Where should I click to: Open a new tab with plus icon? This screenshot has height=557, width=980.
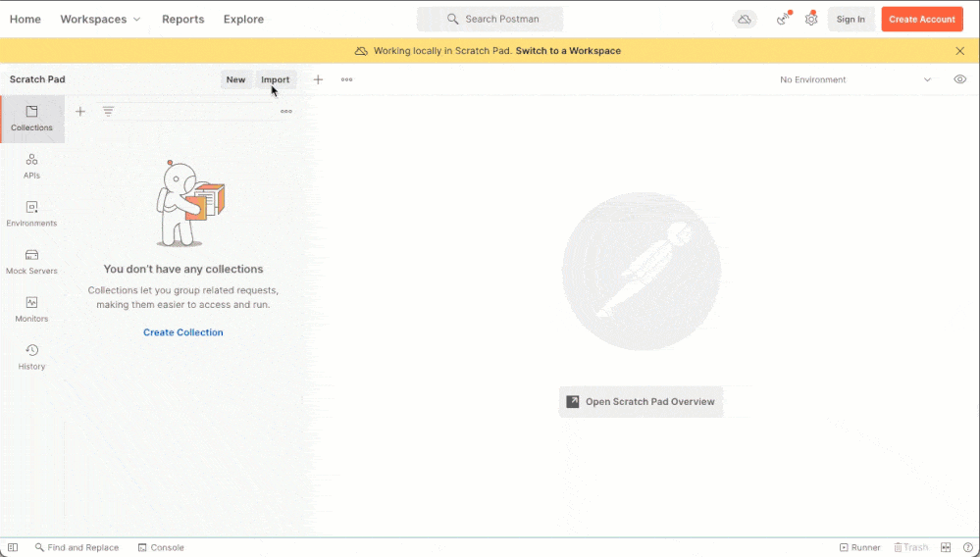(x=318, y=79)
